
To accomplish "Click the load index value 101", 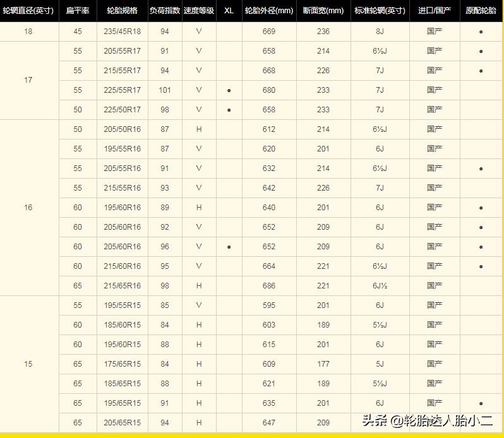I will 165,90.
